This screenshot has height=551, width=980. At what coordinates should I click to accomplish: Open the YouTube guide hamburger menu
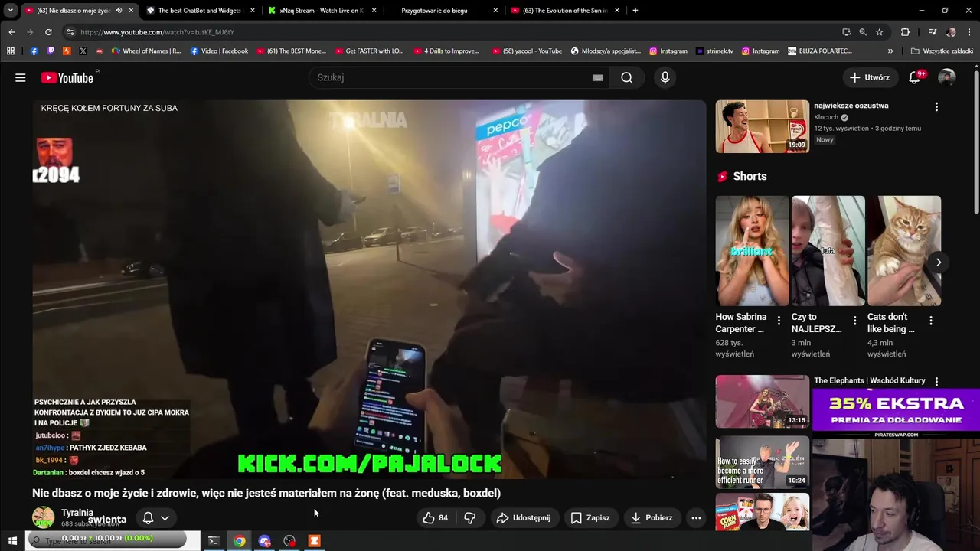[x=21, y=77]
